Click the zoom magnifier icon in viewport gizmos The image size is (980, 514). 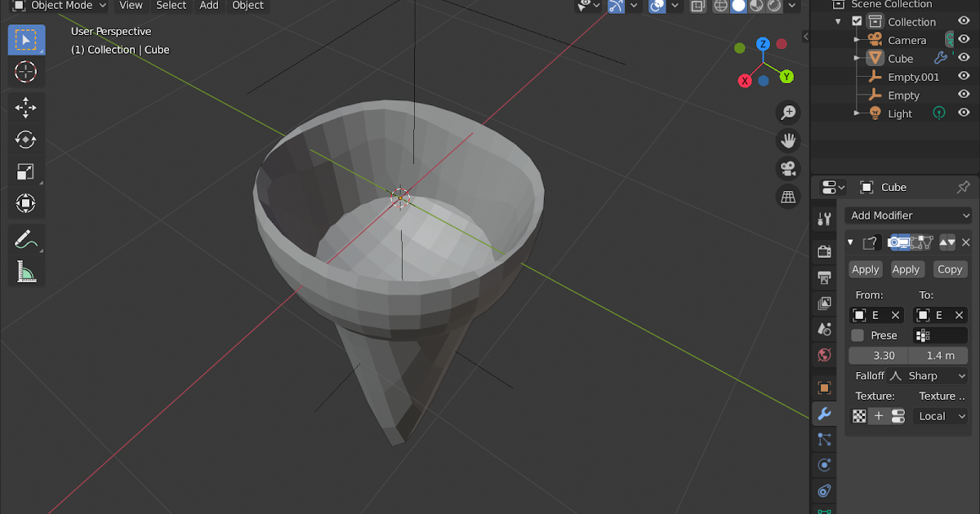click(x=787, y=112)
